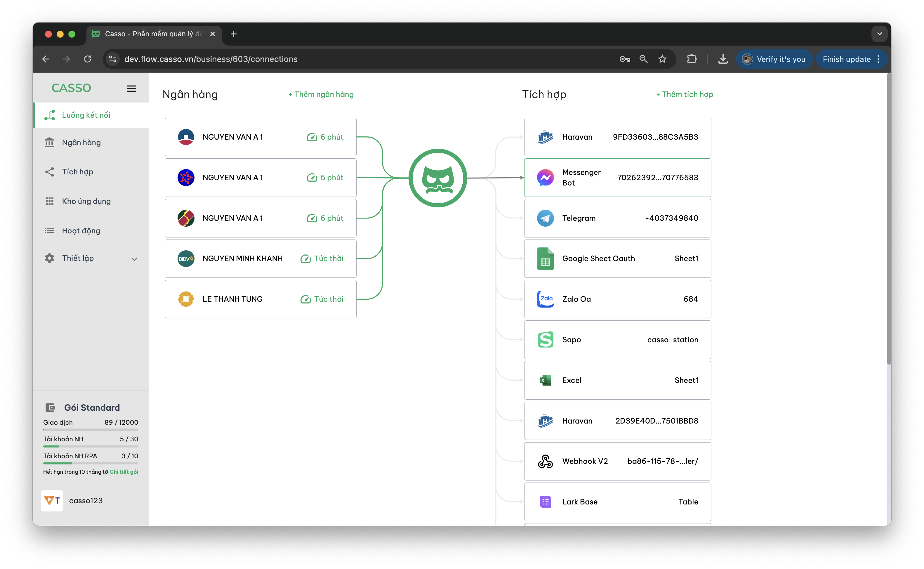Reload the page with browser refresh
924x569 pixels.
tap(88, 59)
